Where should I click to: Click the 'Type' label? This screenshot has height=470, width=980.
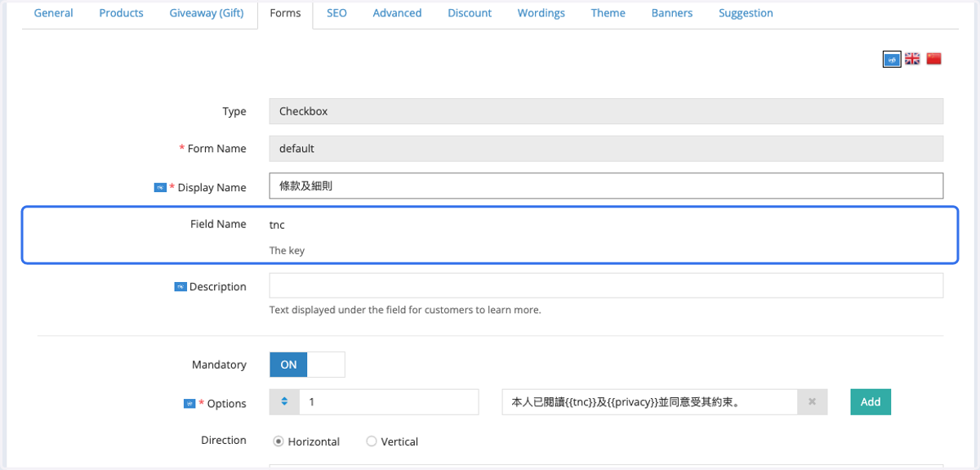[x=234, y=111]
